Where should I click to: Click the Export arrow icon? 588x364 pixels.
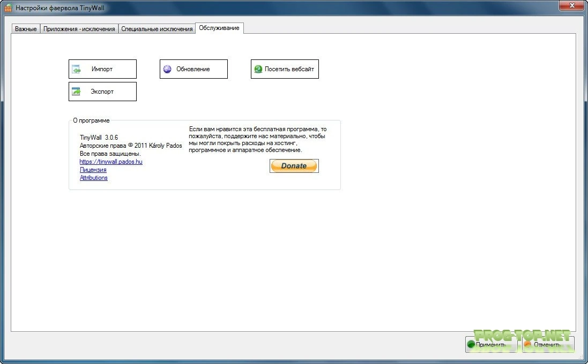[x=76, y=92]
